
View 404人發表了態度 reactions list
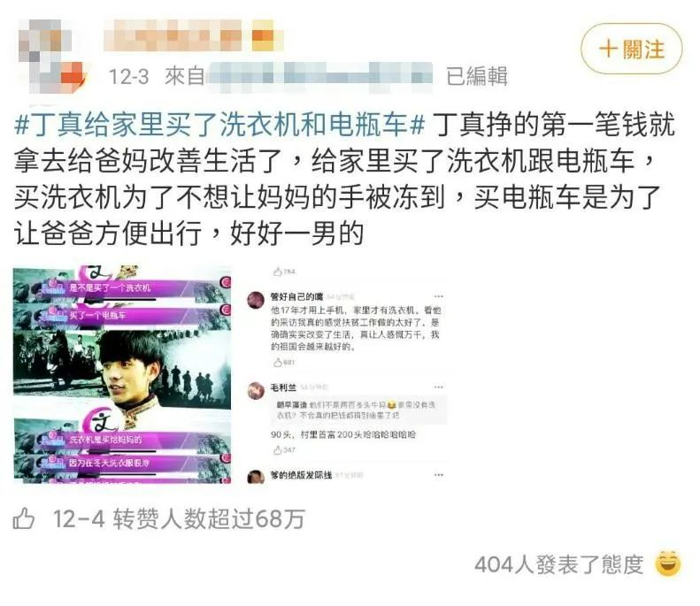coord(559,564)
